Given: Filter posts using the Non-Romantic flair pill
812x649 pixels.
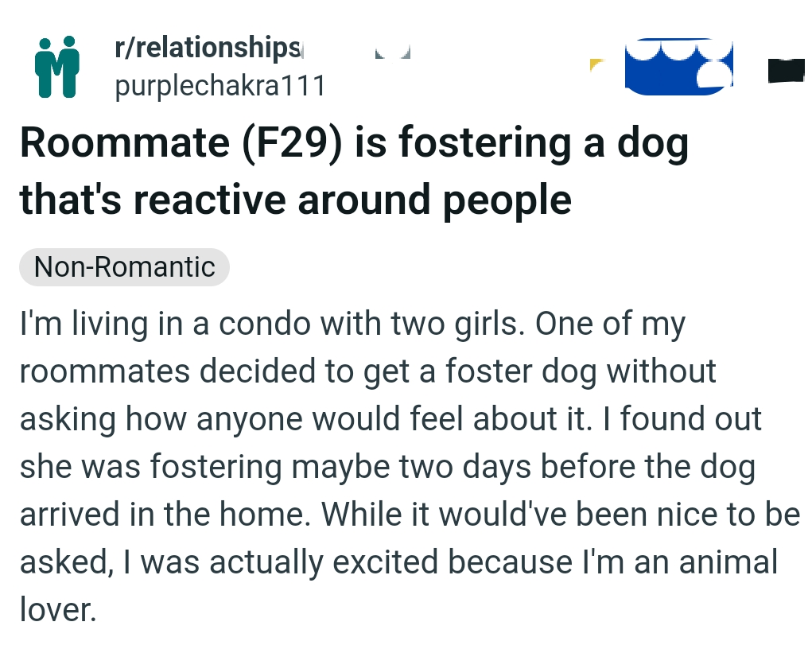Looking at the screenshot, I should [x=123, y=267].
